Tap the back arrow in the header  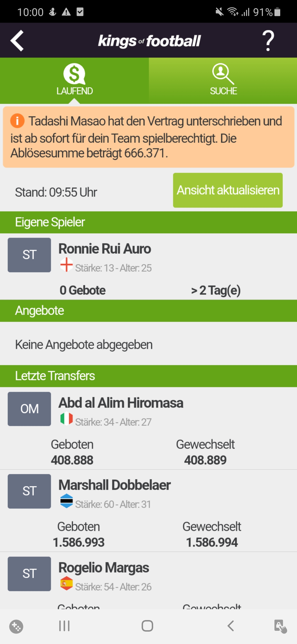coord(17,41)
